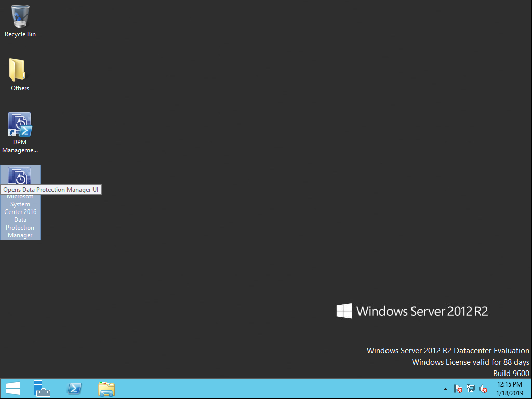
Task: Click the date '1/18/2019' in the tray
Action: coord(511,393)
